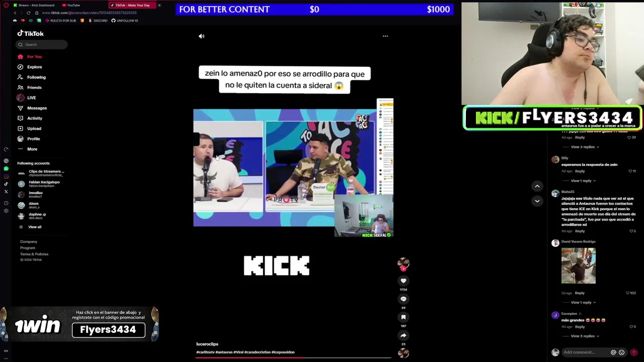The width and height of the screenshot is (644, 362).
Task: Open the Opera browser menu
Action: pyautogui.click(x=6, y=5)
